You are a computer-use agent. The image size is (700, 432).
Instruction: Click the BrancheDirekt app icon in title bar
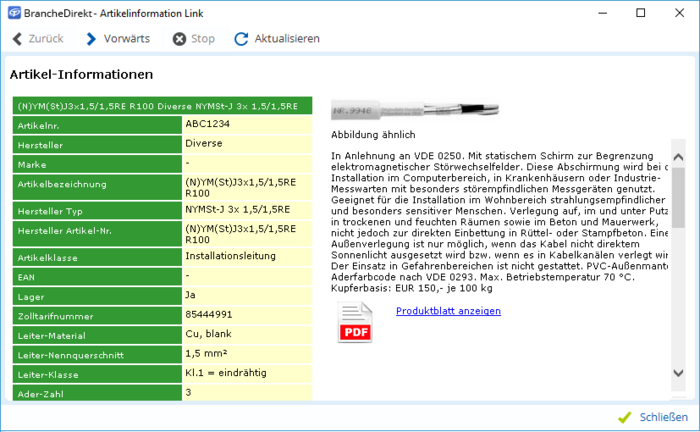click(x=11, y=12)
